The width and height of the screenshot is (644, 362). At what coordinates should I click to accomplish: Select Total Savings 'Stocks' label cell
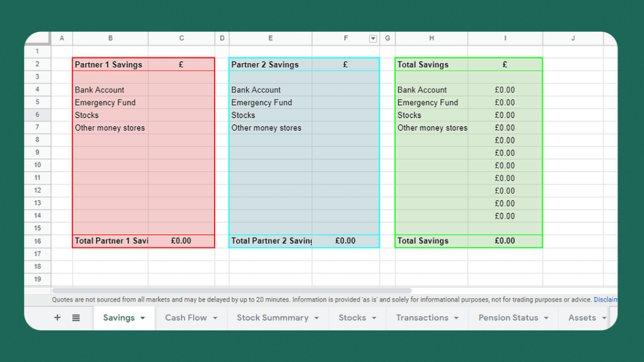point(432,115)
